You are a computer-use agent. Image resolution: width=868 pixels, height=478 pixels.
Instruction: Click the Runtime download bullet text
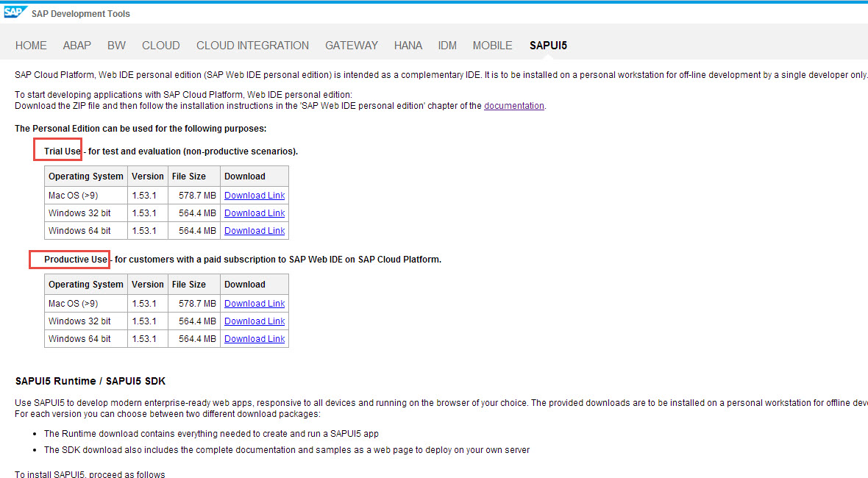pos(211,434)
